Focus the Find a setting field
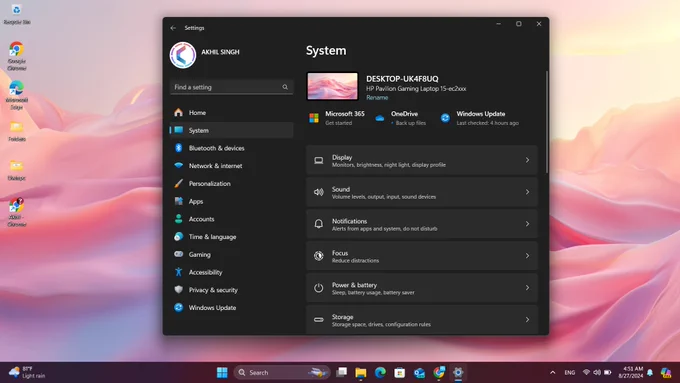680x383 pixels. tap(232, 87)
